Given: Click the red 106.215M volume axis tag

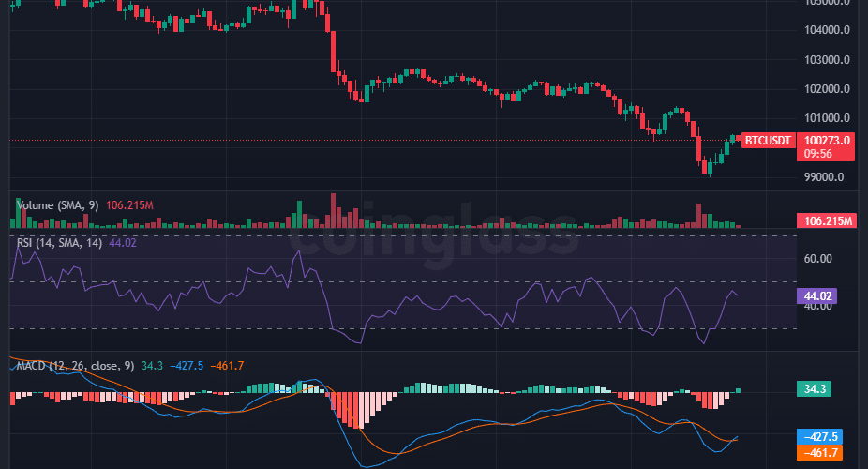Looking at the screenshot, I should point(828,221).
